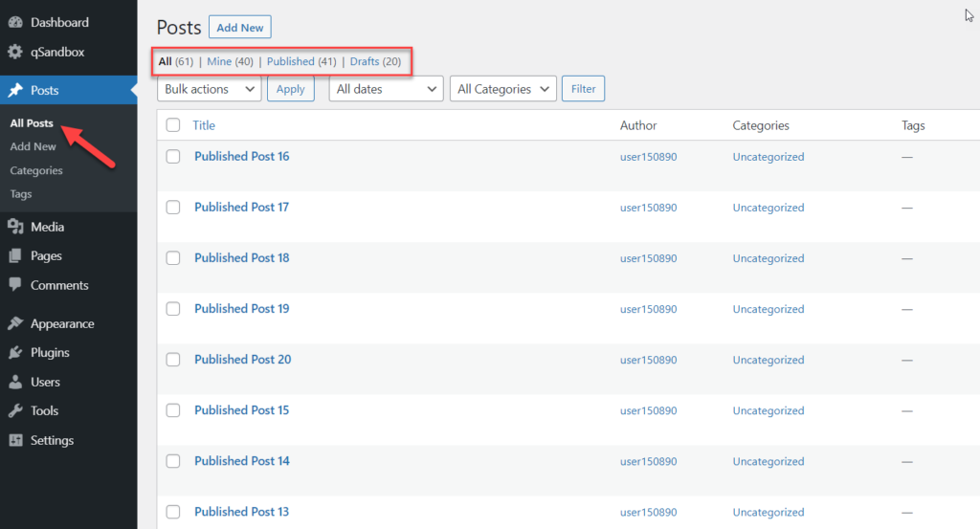Click the Appearance paintbrush icon

pos(15,323)
